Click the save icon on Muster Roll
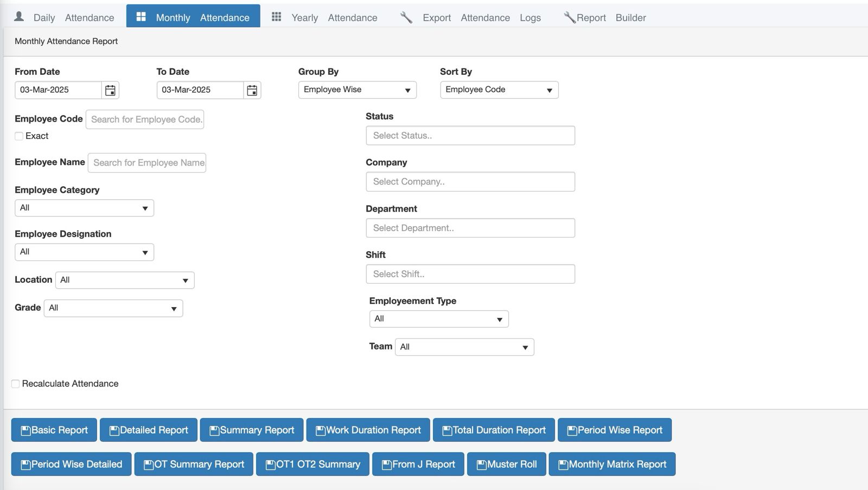Viewport: 868px width, 490px height. click(481, 465)
